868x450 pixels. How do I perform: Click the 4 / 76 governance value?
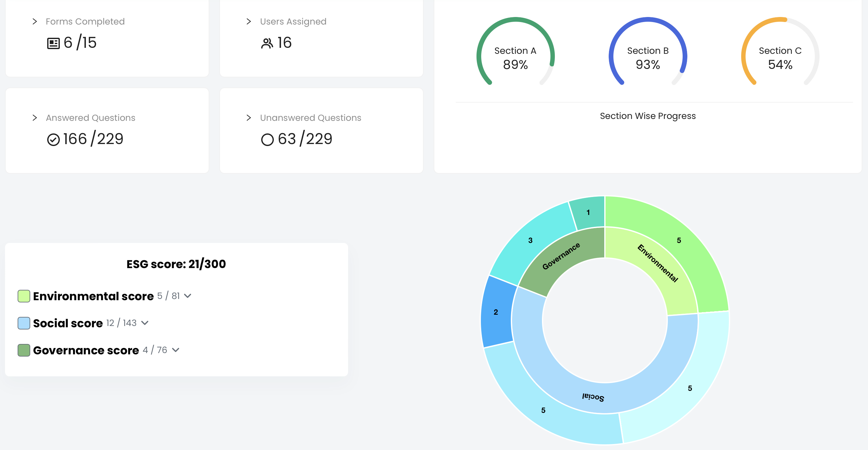point(155,350)
